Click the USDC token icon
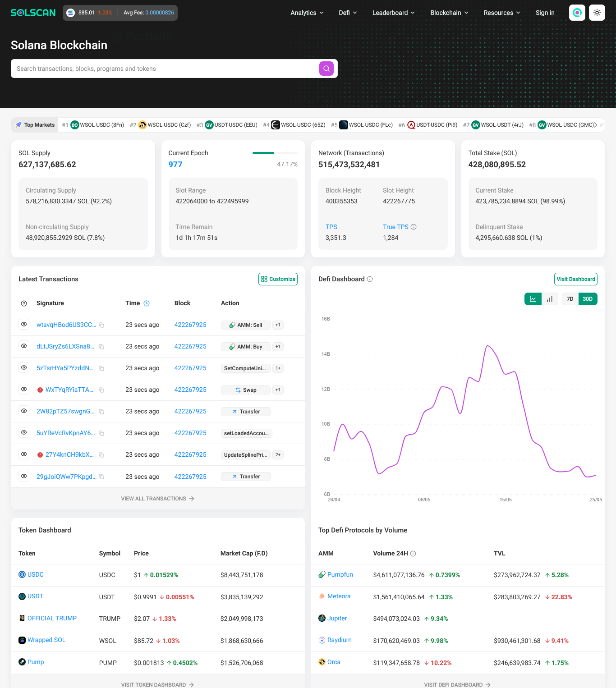The height and width of the screenshot is (688, 616). tap(22, 574)
